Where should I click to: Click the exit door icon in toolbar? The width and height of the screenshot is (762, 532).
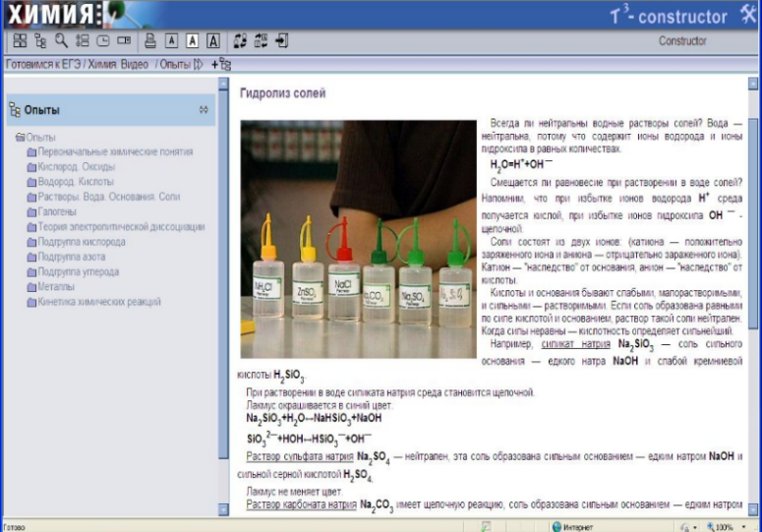(x=282, y=41)
